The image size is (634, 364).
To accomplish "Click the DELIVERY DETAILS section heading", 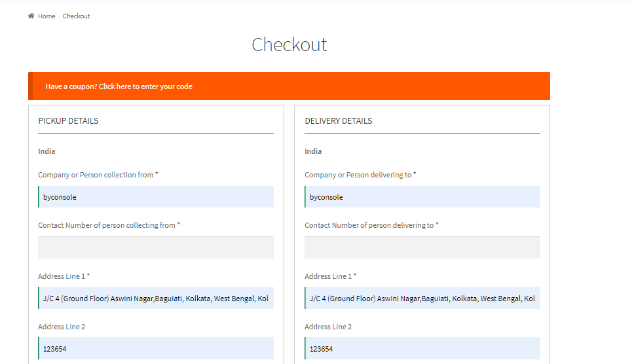I will [339, 121].
